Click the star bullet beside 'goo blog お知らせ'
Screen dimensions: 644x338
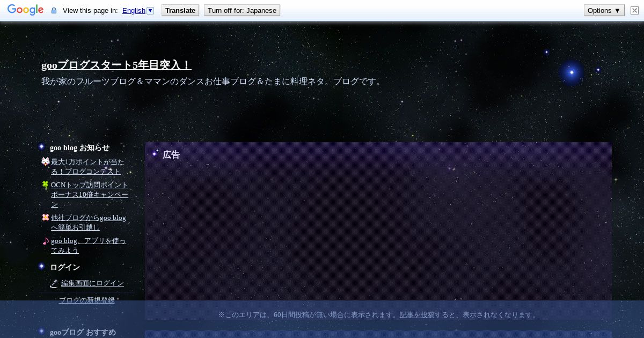[41, 146]
